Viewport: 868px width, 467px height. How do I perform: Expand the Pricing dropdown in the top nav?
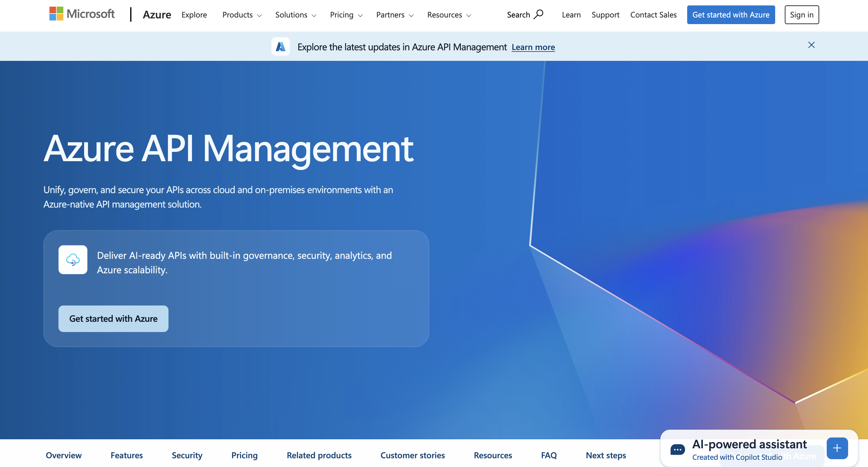(346, 15)
